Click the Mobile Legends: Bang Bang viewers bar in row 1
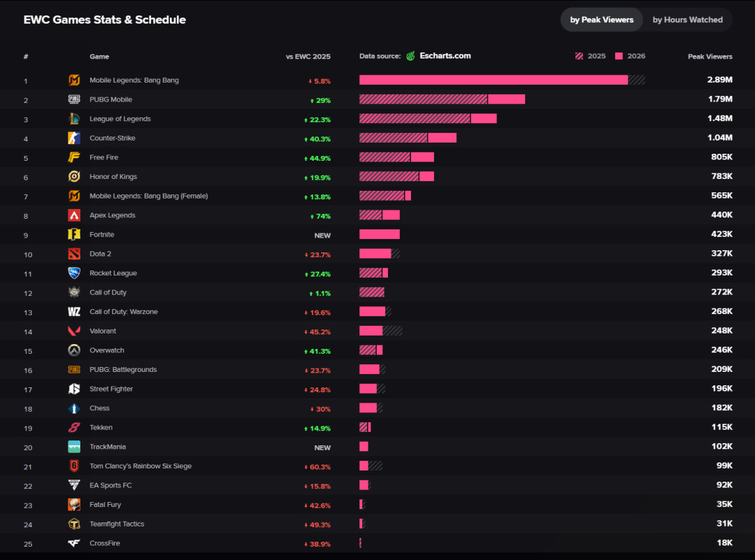755x560 pixels. (502, 80)
